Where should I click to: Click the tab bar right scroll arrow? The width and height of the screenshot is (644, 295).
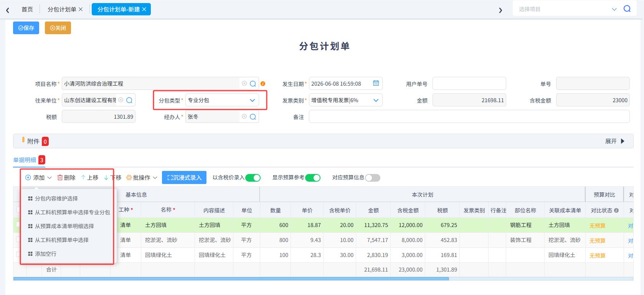(500, 10)
